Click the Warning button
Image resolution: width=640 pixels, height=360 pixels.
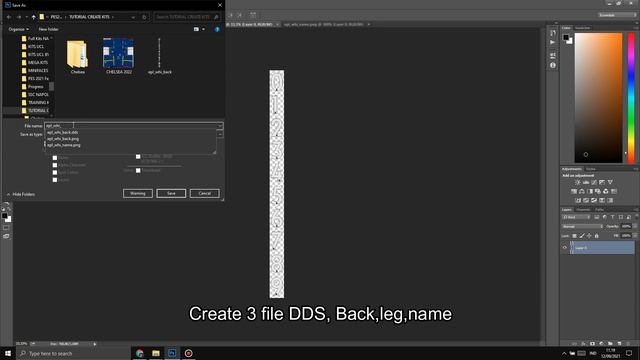click(x=138, y=193)
